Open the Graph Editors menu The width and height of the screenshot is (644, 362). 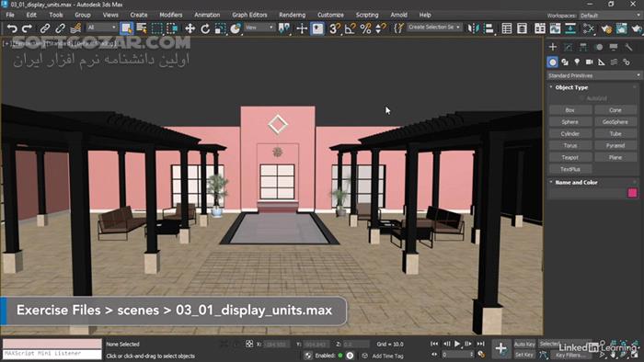pyautogui.click(x=249, y=15)
